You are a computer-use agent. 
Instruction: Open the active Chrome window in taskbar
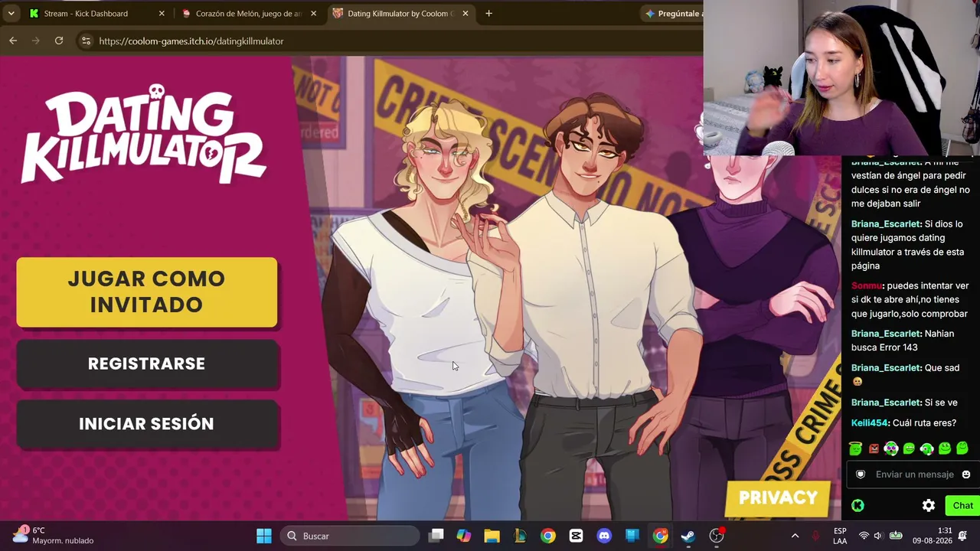(660, 536)
